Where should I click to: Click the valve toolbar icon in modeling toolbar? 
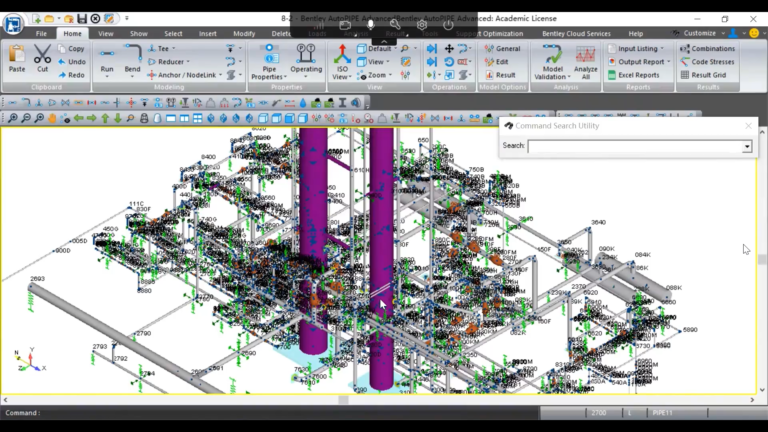click(65, 103)
